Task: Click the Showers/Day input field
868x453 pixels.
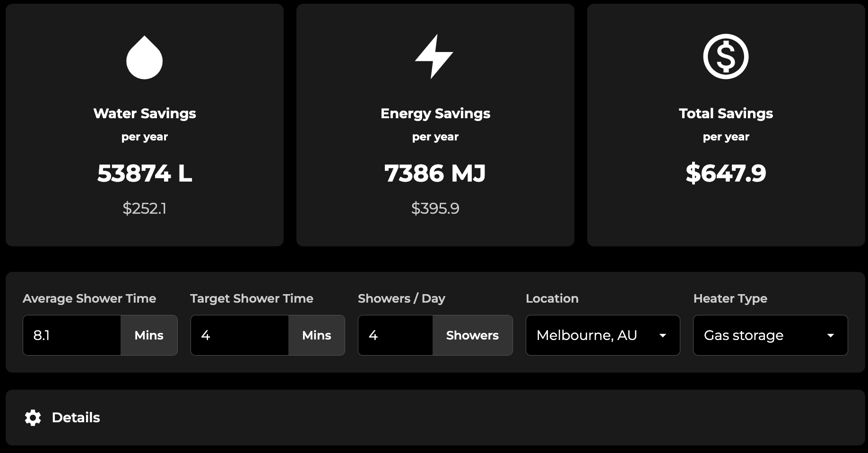Action: click(395, 335)
